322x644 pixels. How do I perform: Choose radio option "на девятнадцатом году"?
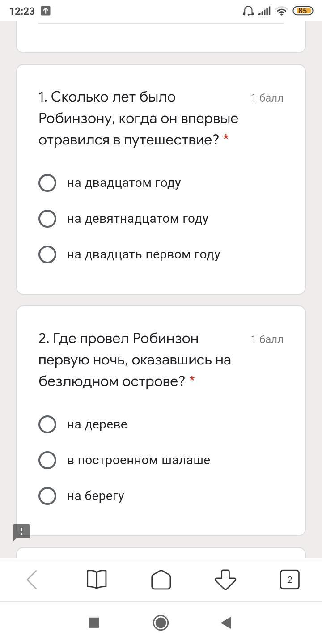point(47,219)
